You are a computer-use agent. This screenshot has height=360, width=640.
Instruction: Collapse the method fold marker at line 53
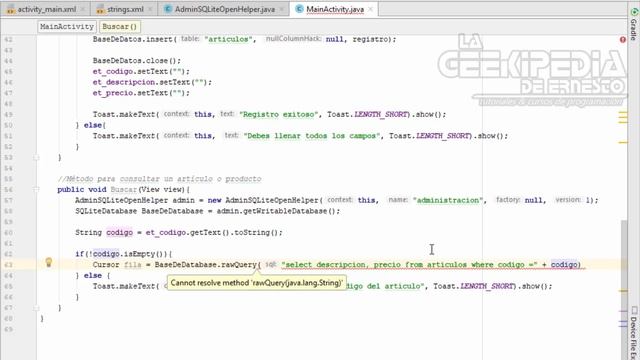36,157
